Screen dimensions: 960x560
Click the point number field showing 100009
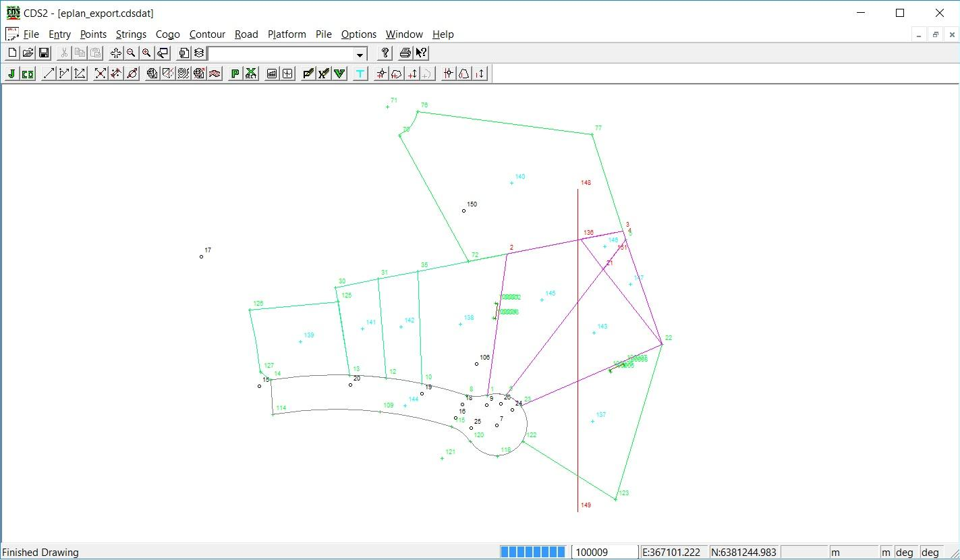click(x=604, y=552)
